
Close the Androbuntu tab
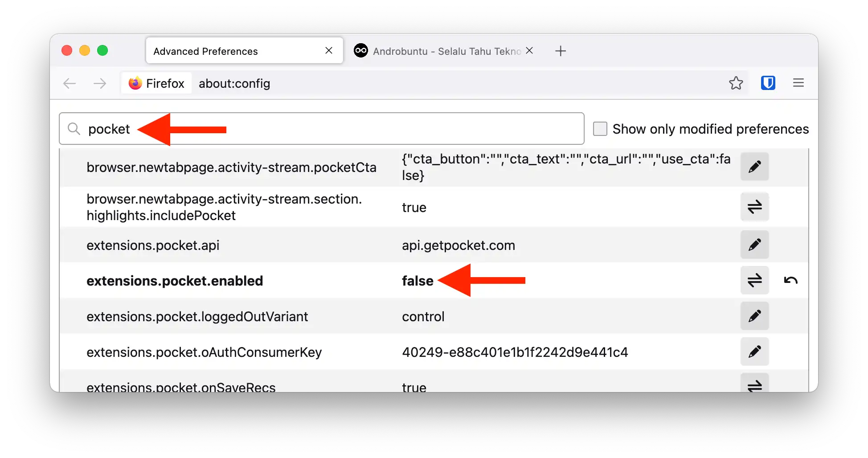pyautogui.click(x=529, y=51)
